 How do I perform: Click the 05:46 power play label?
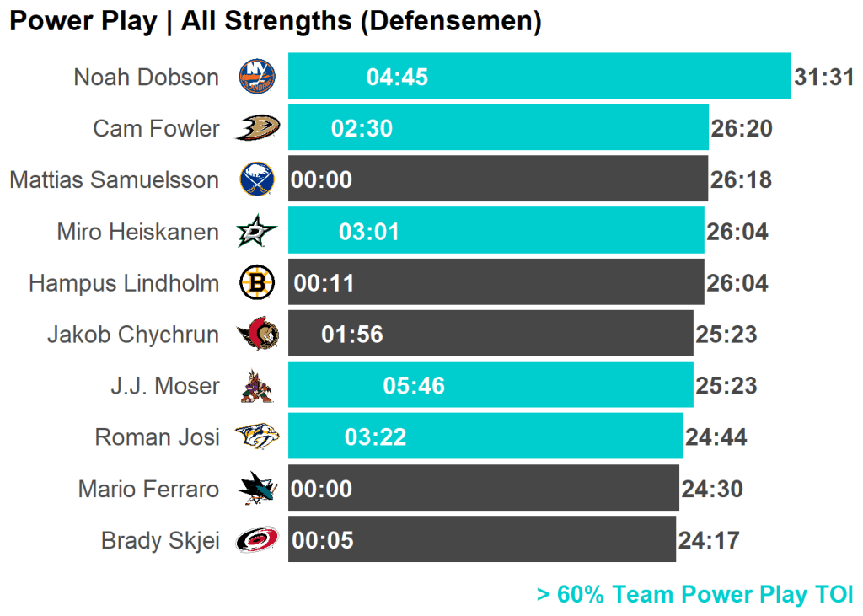point(414,386)
